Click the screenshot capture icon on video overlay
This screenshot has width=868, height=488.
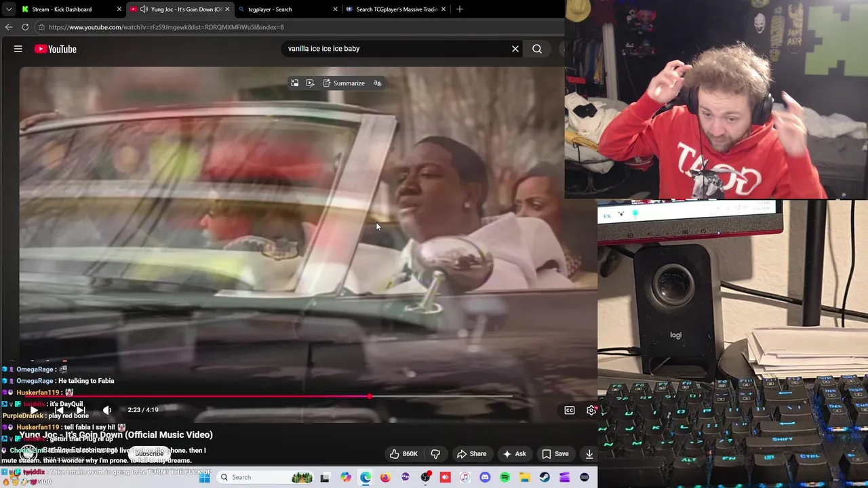(294, 83)
